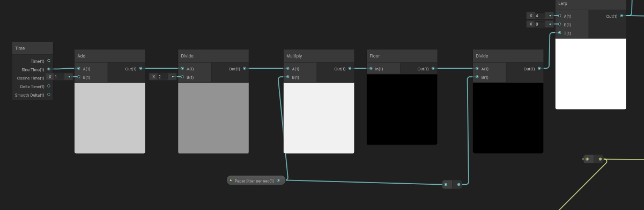This screenshot has width=644, height=210.
Task: Click the Time(1) output port on Time node
Action: pos(49,61)
